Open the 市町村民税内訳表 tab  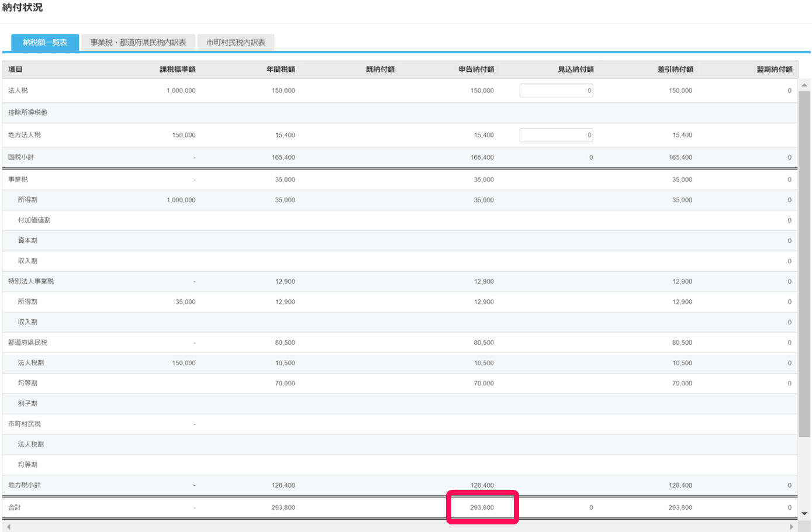coord(236,42)
